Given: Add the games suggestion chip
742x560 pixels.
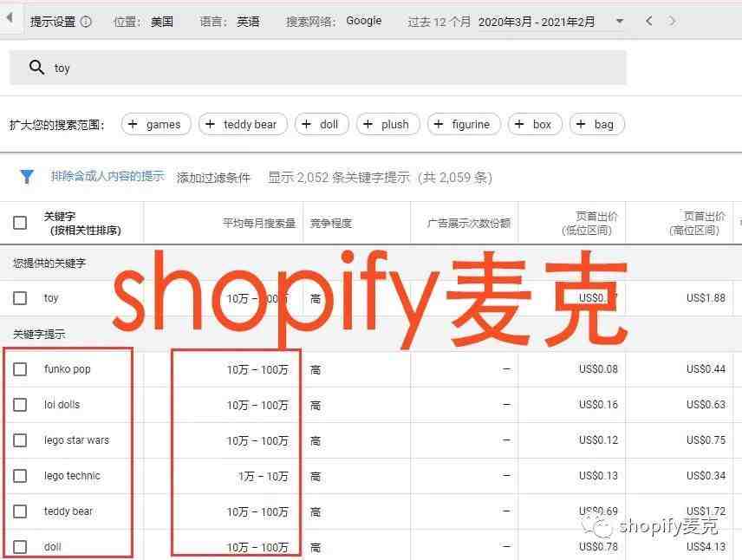Looking at the screenshot, I should coord(156,125).
